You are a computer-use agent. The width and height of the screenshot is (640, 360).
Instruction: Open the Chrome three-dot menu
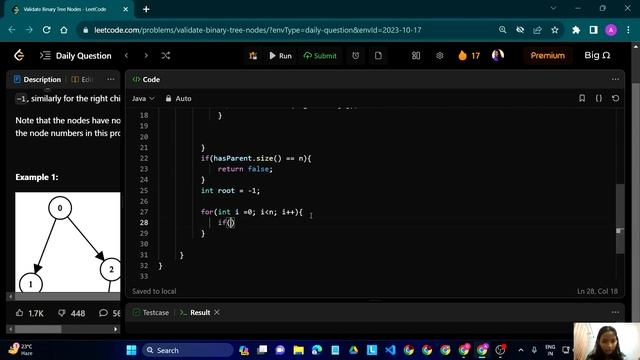click(628, 30)
